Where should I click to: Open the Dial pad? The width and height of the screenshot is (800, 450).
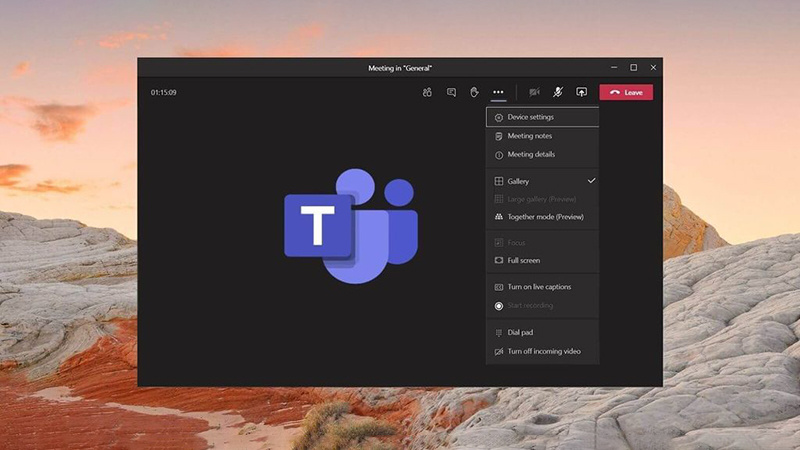(x=542, y=333)
